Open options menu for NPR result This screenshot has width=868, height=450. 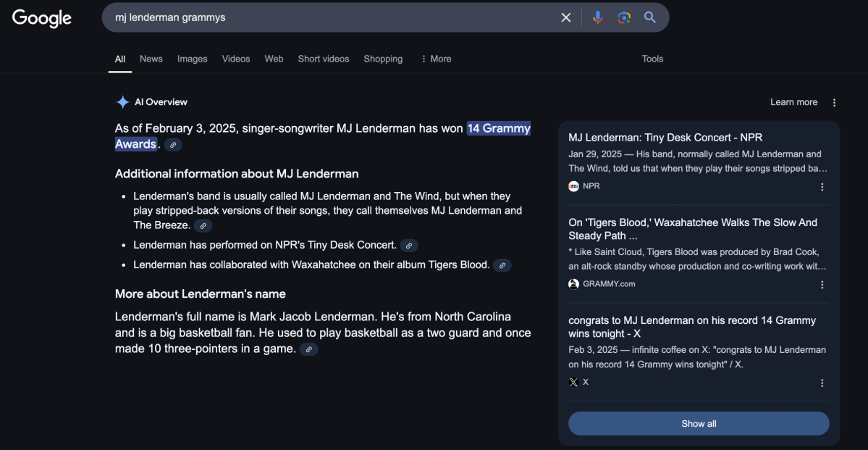pyautogui.click(x=822, y=187)
